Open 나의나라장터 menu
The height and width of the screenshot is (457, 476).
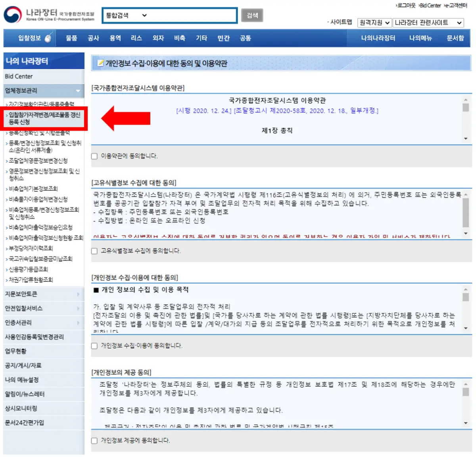pyautogui.click(x=378, y=38)
